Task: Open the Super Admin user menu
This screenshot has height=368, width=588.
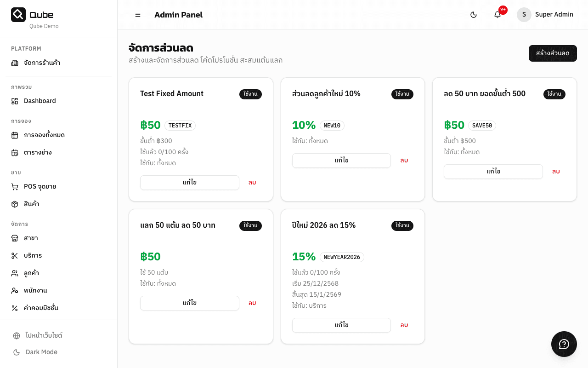Action: [x=545, y=15]
